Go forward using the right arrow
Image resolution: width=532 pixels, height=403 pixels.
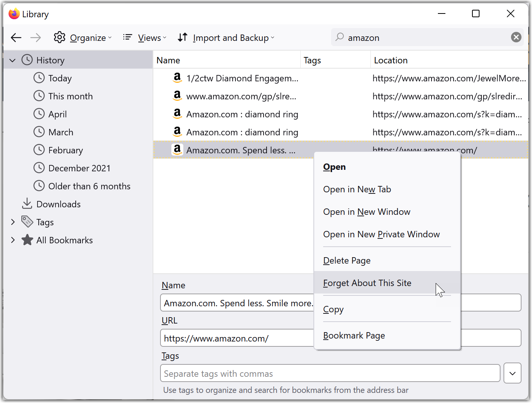tap(36, 37)
